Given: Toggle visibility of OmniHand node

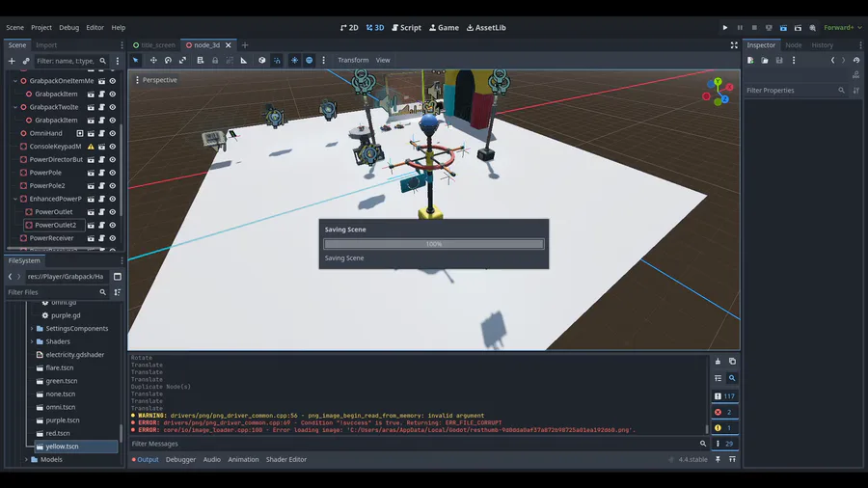Looking at the screenshot, I should coord(113,133).
